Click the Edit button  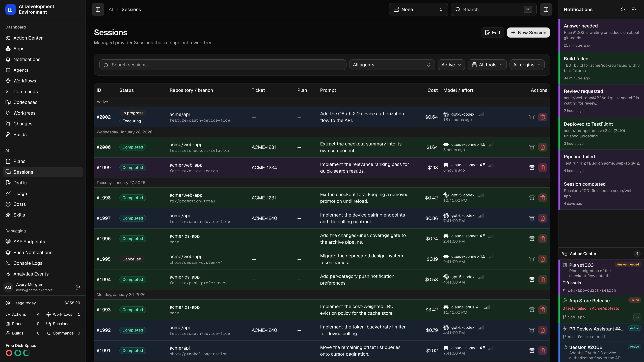(x=493, y=33)
